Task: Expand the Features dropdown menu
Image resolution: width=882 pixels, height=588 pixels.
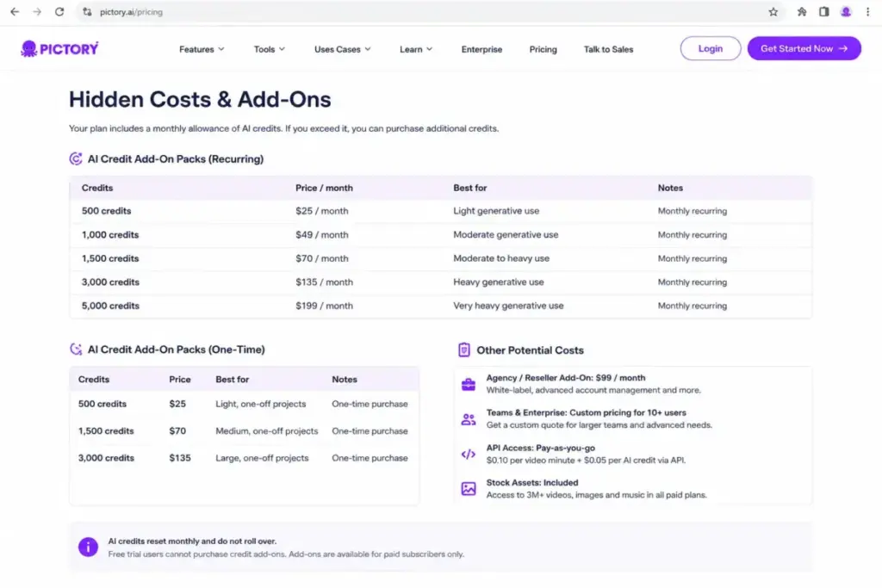Action: coord(202,49)
